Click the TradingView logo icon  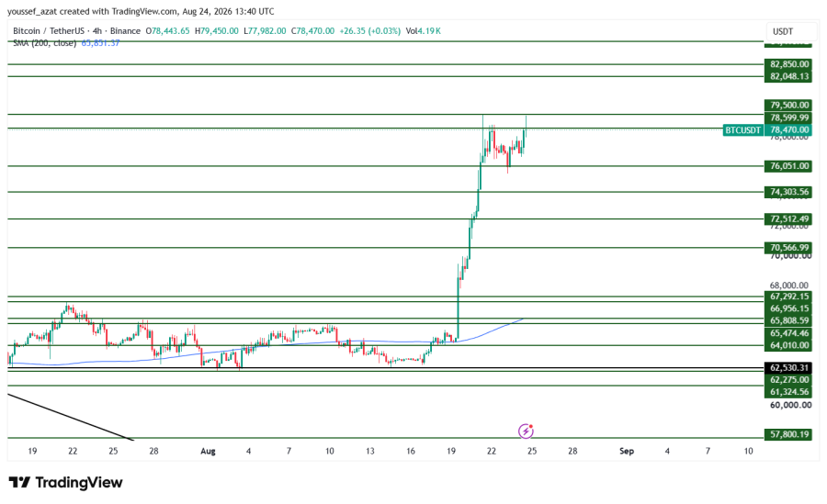click(19, 482)
